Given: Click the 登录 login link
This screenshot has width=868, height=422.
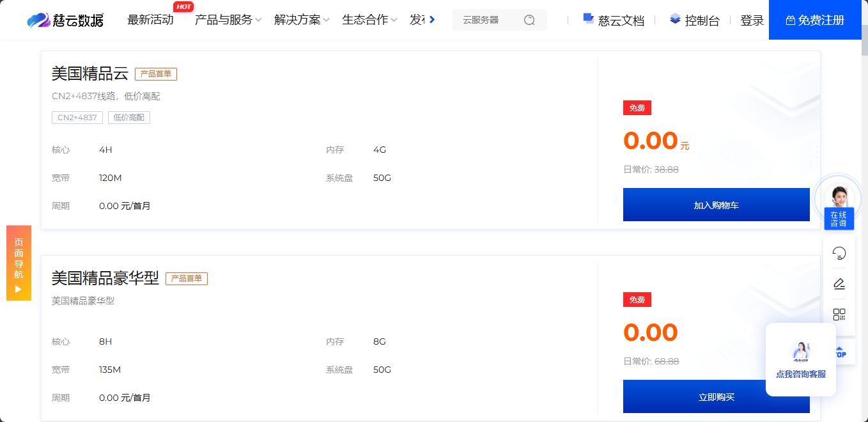Looking at the screenshot, I should (752, 20).
